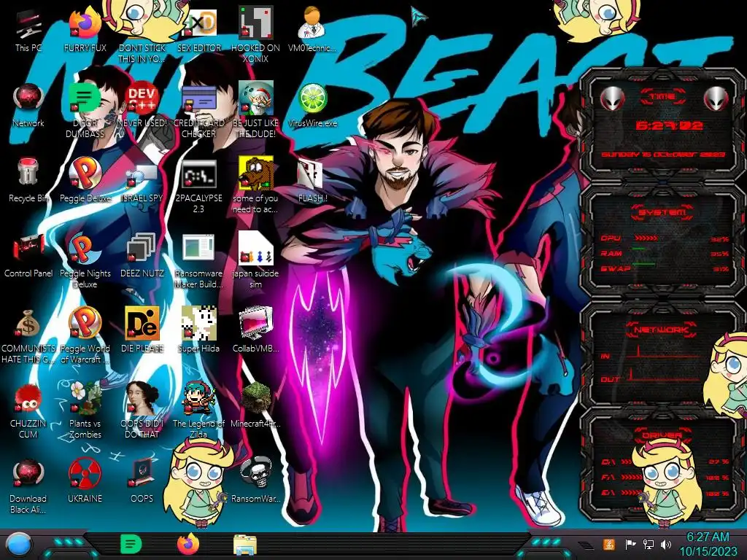Open File Explorer from the taskbar
Screen dimensions: 747x560
coord(245,545)
